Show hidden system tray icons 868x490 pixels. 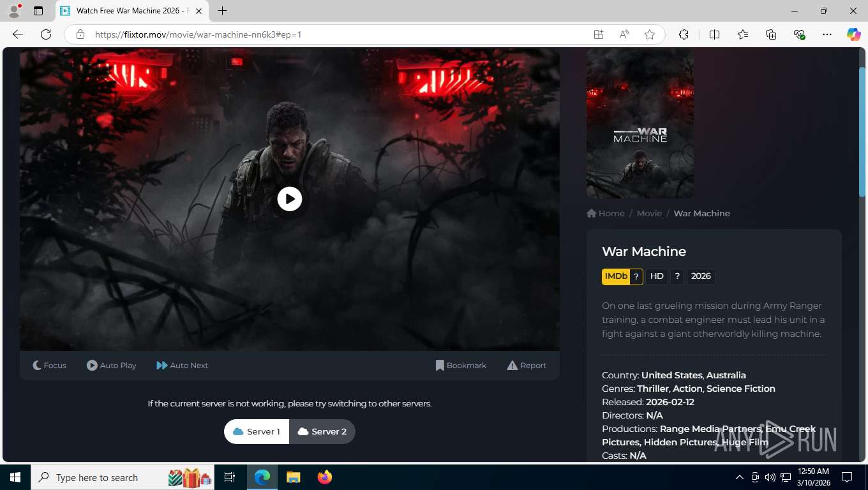pyautogui.click(x=740, y=477)
